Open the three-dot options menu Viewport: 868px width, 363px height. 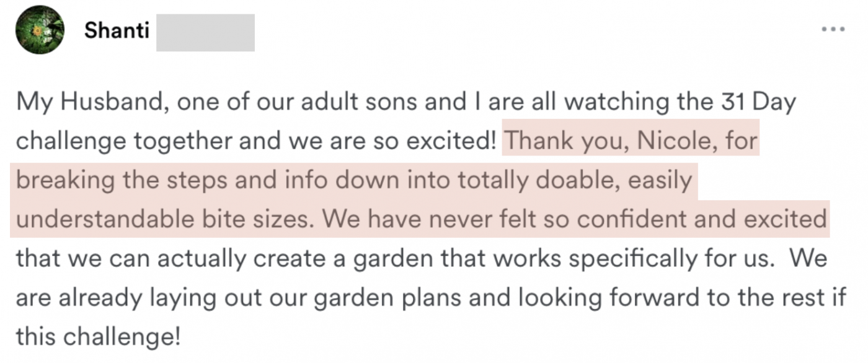[833, 29]
